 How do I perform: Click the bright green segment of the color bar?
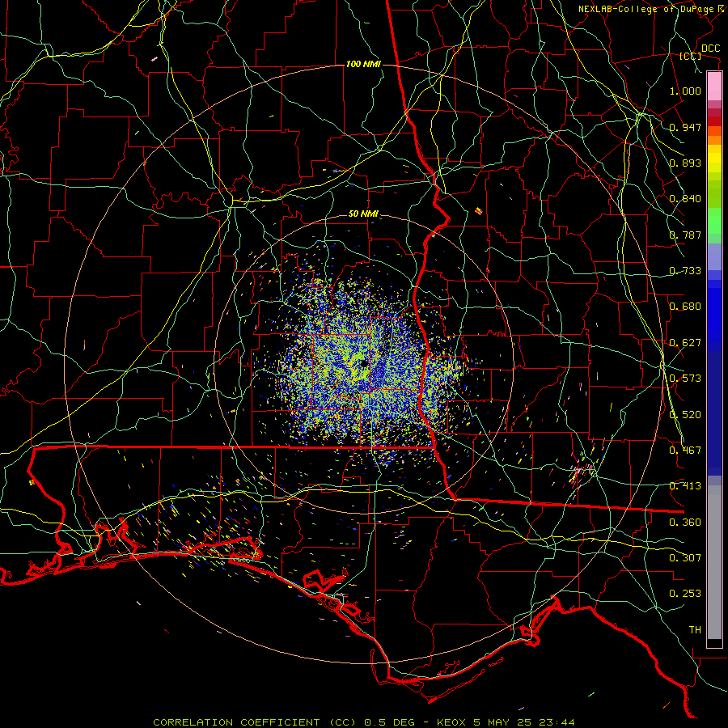pyautogui.click(x=714, y=221)
